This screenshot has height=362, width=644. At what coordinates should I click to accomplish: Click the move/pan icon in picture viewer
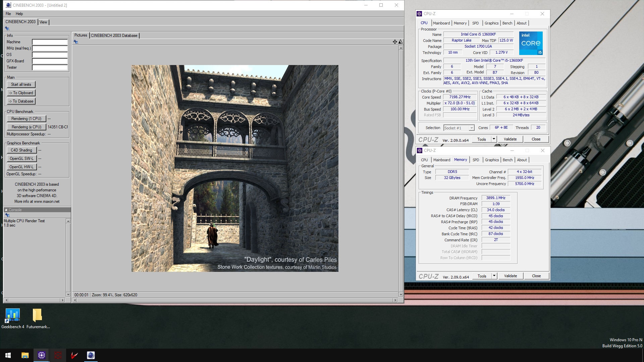(x=395, y=42)
